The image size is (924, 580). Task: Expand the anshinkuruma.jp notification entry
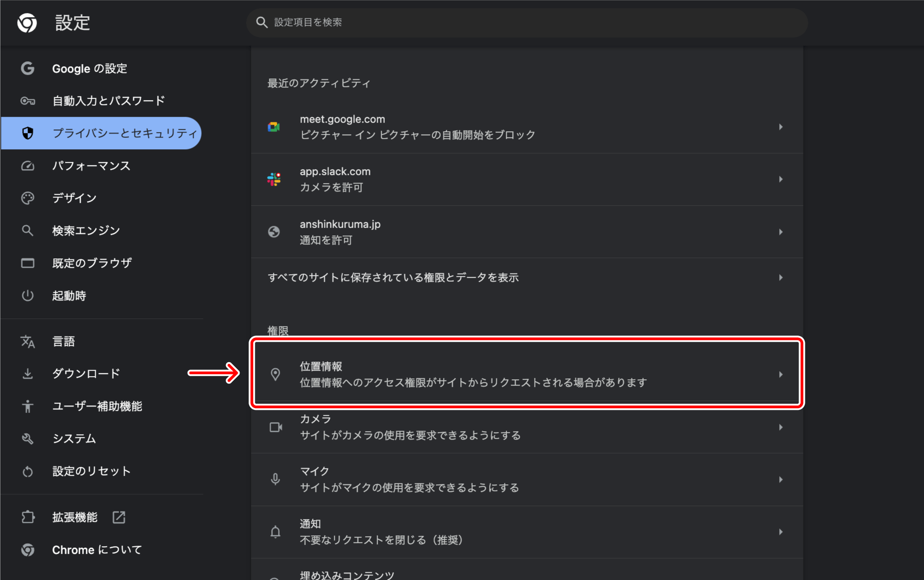coord(781,232)
